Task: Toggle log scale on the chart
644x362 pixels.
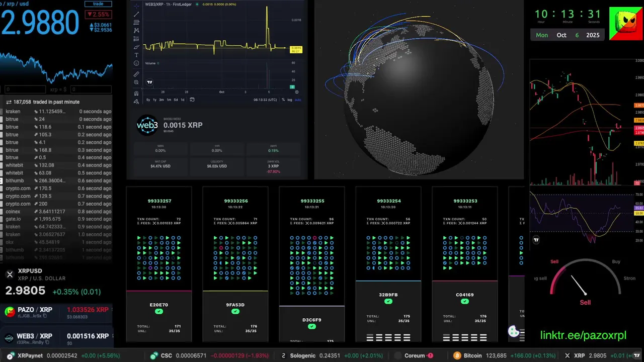Action: [290, 100]
